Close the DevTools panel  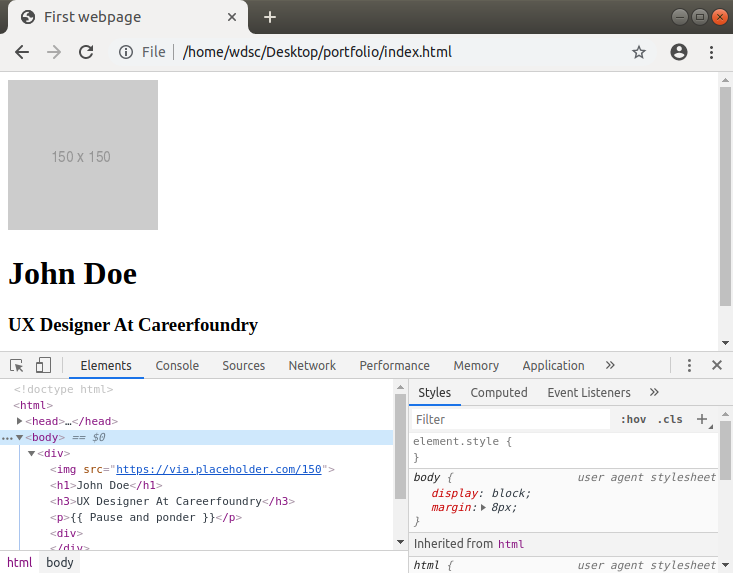point(717,365)
